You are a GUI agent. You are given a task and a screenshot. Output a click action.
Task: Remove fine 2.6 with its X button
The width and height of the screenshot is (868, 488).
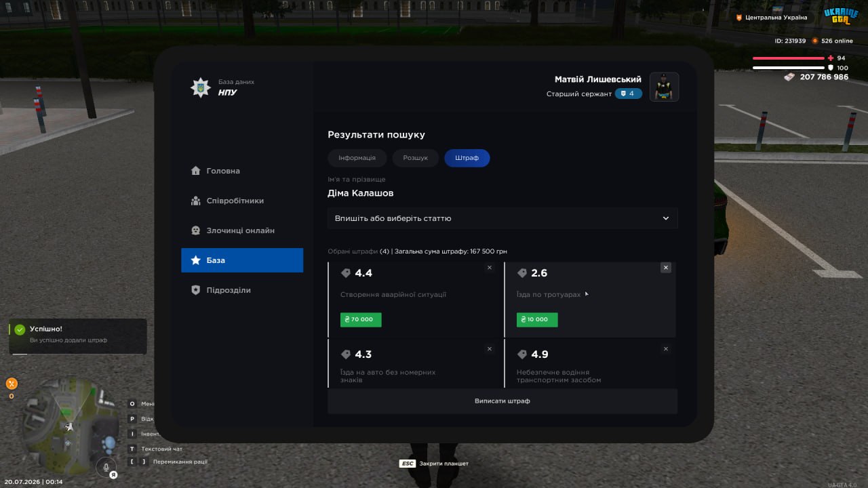pyautogui.click(x=666, y=268)
